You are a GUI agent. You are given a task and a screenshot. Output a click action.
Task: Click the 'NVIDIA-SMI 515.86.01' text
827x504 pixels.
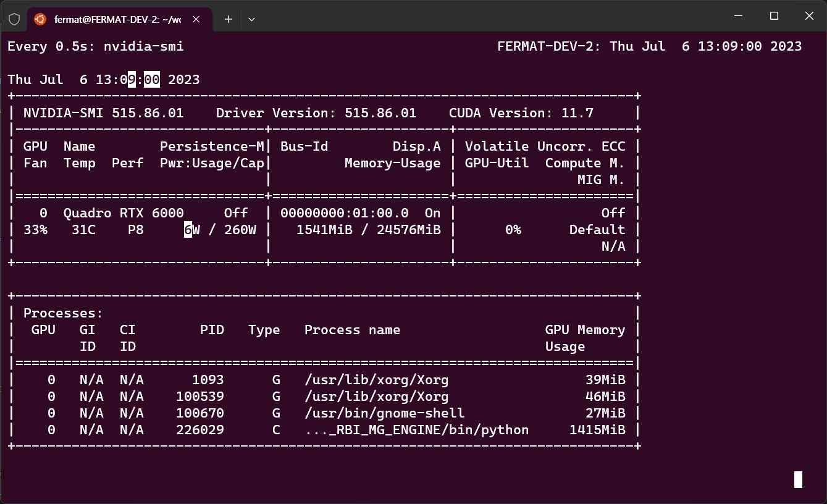point(104,113)
